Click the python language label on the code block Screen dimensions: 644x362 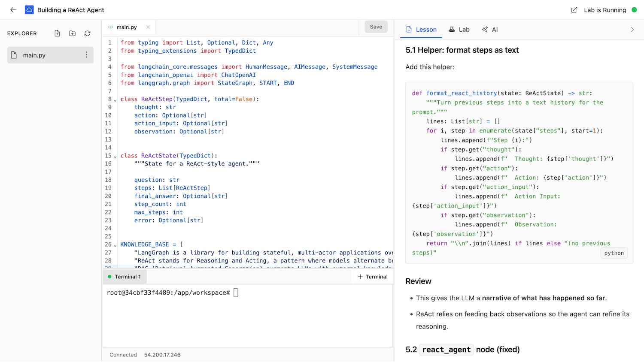pos(614,253)
